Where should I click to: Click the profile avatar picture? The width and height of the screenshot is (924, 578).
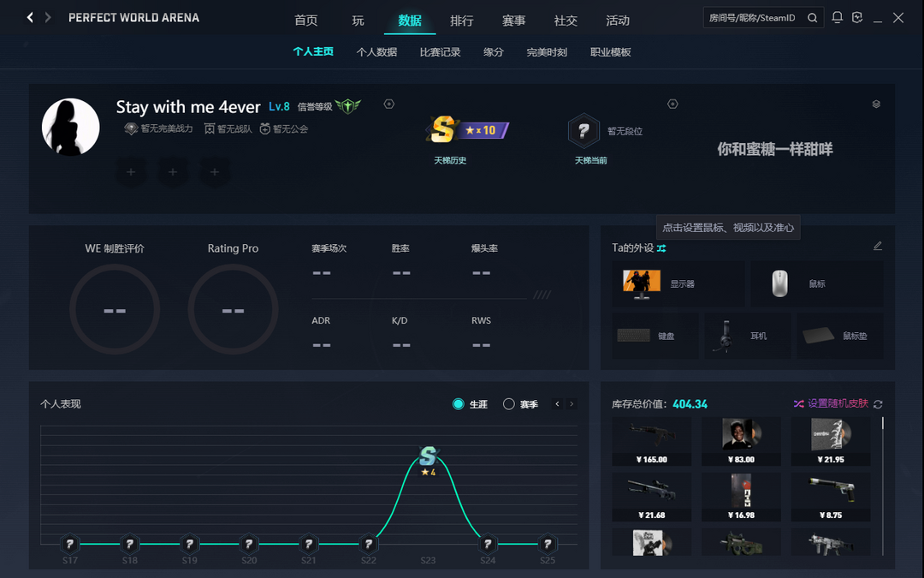click(71, 128)
